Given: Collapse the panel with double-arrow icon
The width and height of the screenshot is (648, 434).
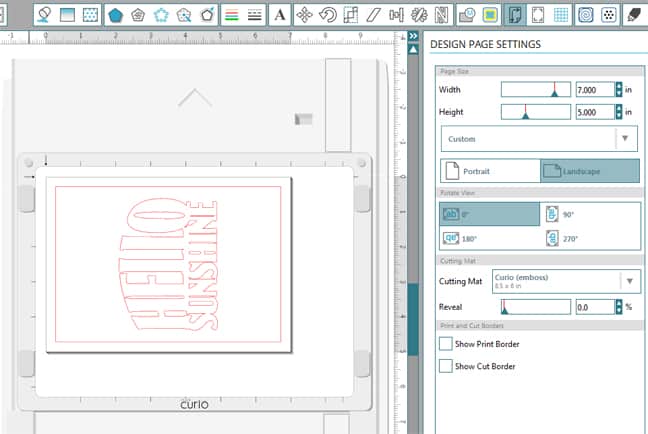Looking at the screenshot, I should (x=413, y=36).
